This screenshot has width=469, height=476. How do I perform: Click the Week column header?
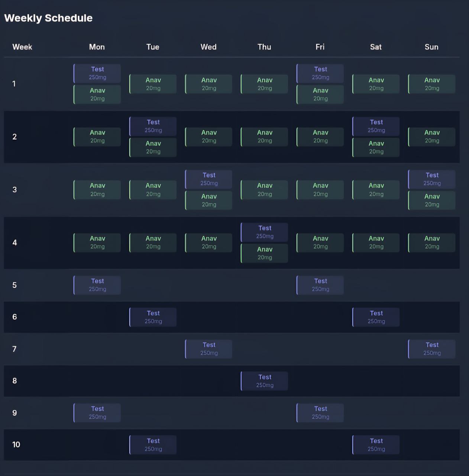click(x=22, y=47)
